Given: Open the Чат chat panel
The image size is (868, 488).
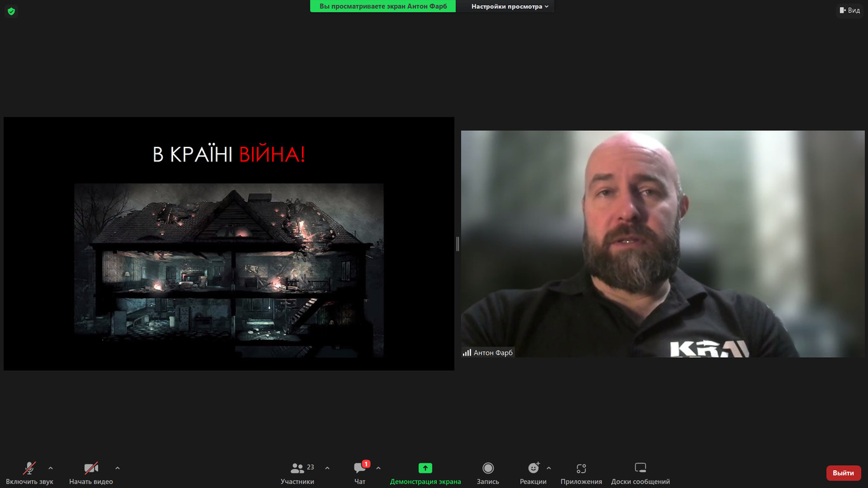Looking at the screenshot, I should click(x=360, y=473).
